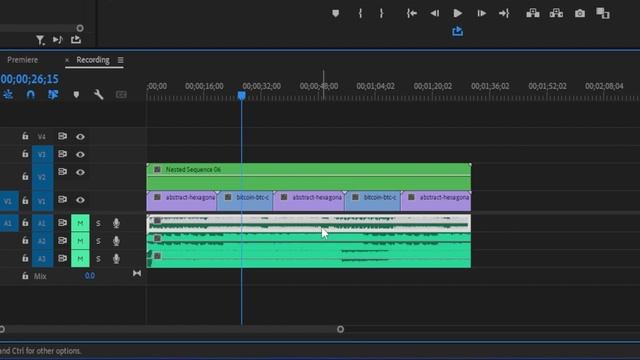This screenshot has height=360, width=640.
Task: Unmute audio track A2
Action: coord(80,241)
